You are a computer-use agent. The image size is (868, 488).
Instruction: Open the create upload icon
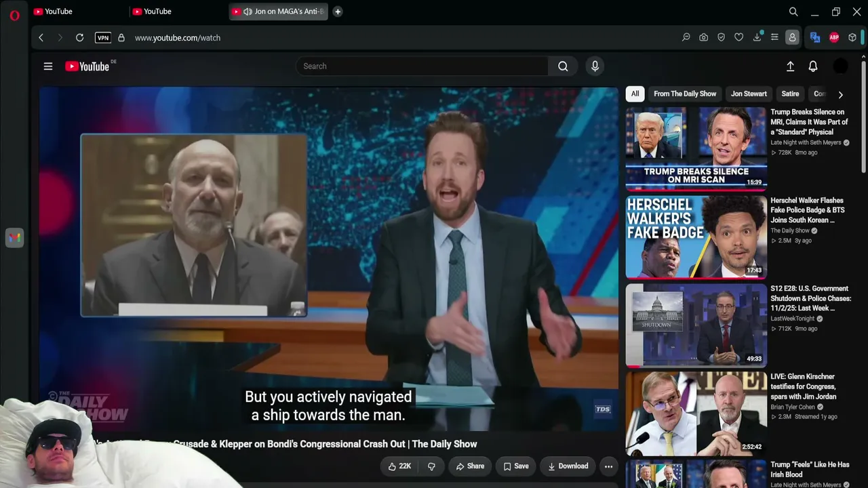click(790, 66)
